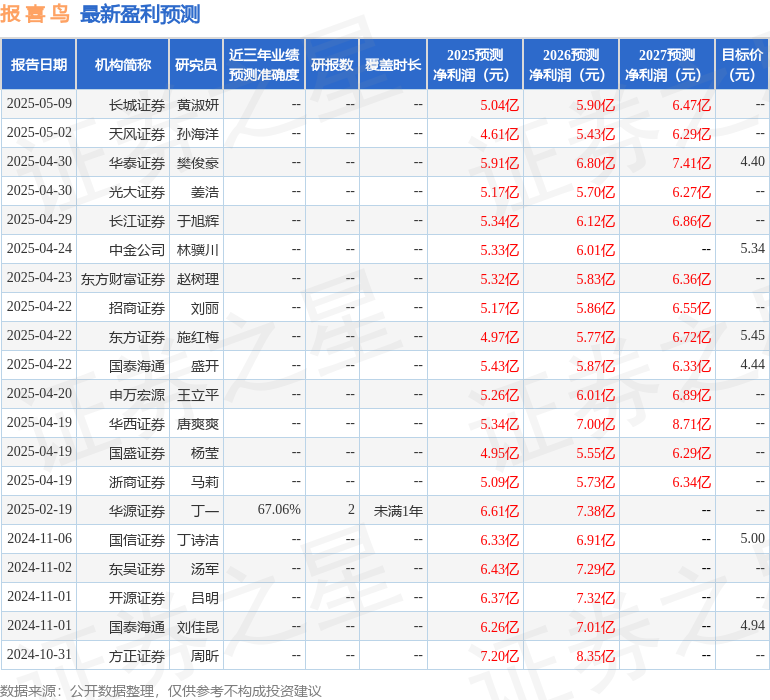This screenshot has width=770, height=700.
Task: Click researcher name 丁诗洁
Action: point(198,540)
